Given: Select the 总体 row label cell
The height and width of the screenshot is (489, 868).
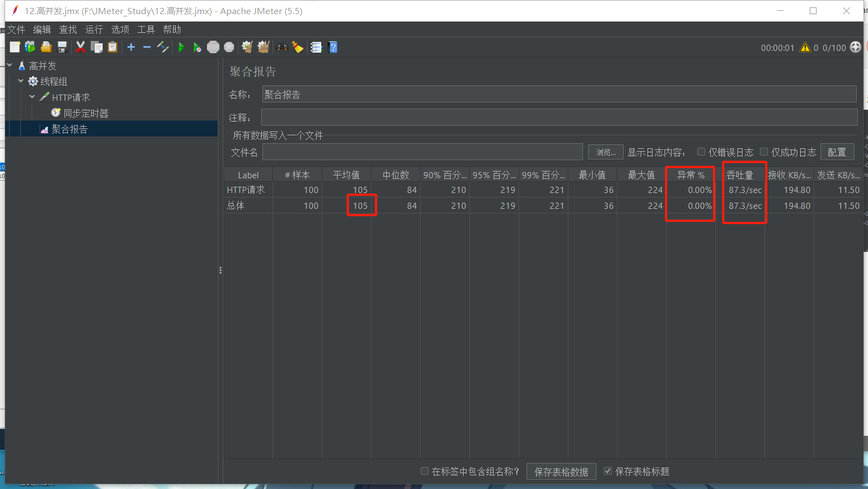Looking at the screenshot, I should 248,205.
